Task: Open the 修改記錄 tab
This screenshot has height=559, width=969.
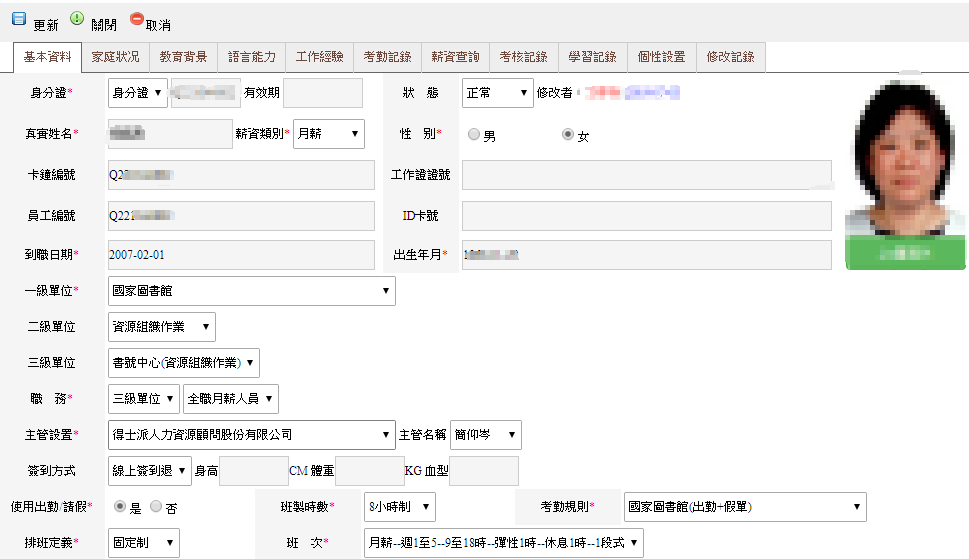Action: 731,57
